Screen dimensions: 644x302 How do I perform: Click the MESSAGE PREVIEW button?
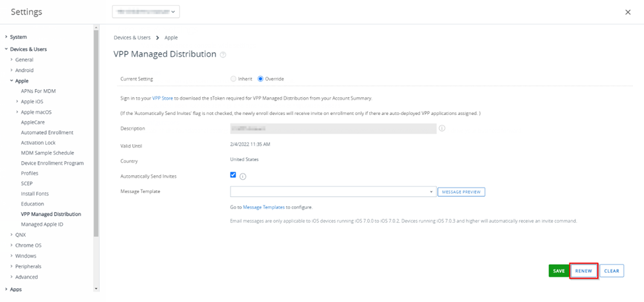point(461,192)
